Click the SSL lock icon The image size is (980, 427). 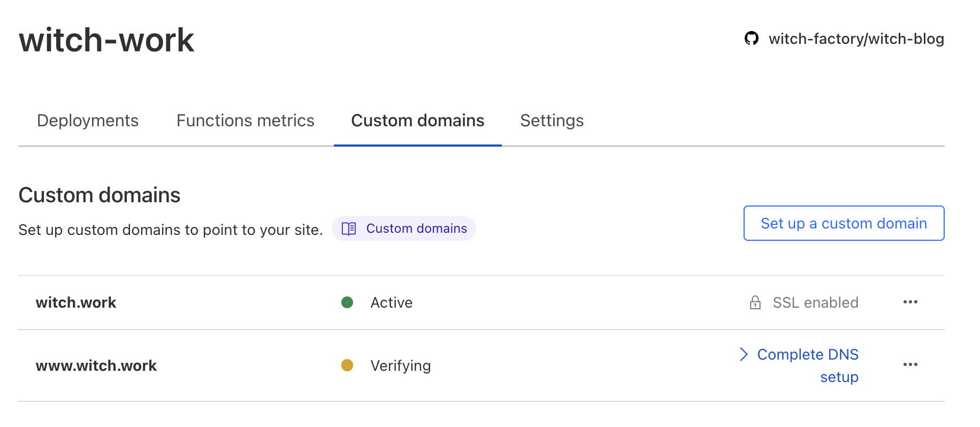[x=755, y=302]
